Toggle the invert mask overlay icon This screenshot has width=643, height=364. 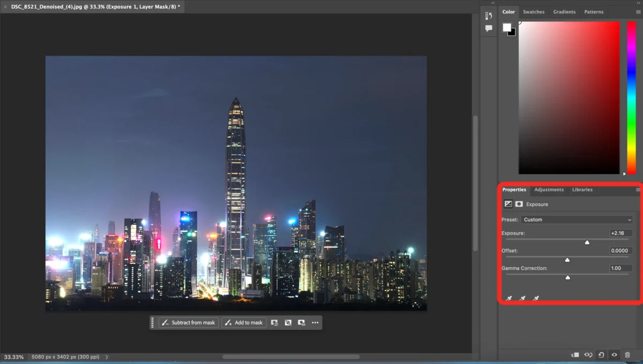tap(288, 322)
